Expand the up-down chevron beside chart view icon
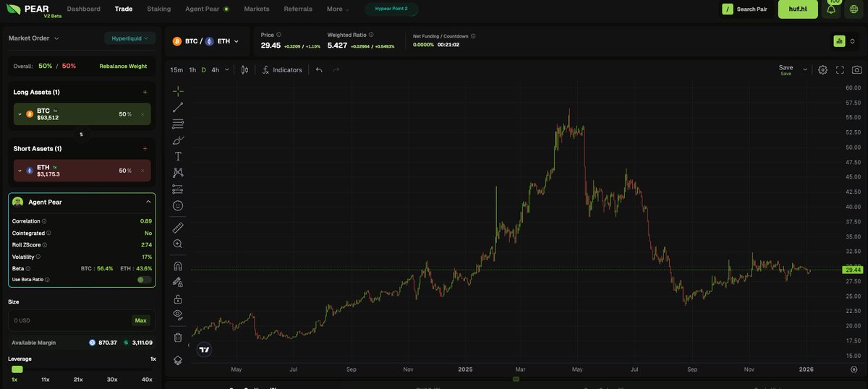The height and width of the screenshot is (389, 868). point(853,41)
